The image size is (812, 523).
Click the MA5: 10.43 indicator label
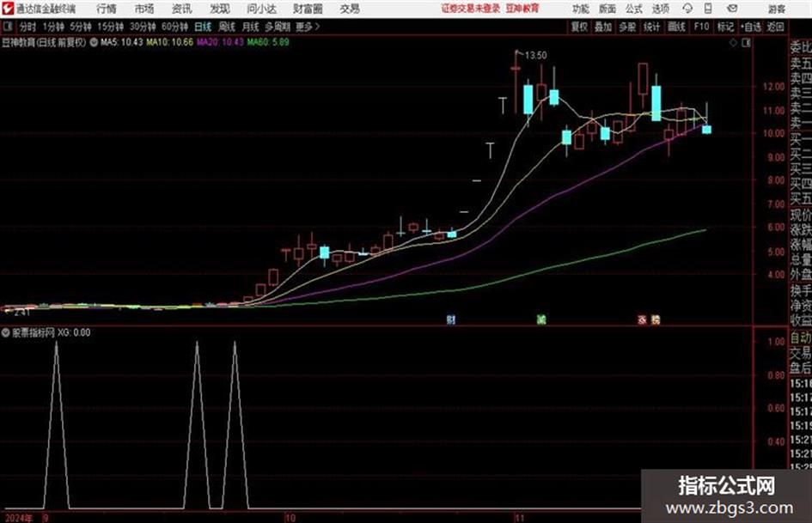122,42
